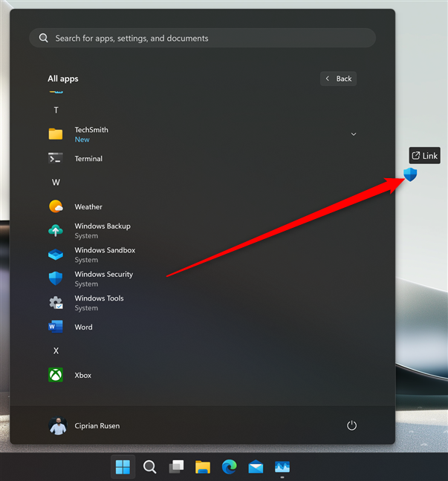448x481 pixels.
Task: Open the running monitor app on taskbar
Action: pos(282,467)
